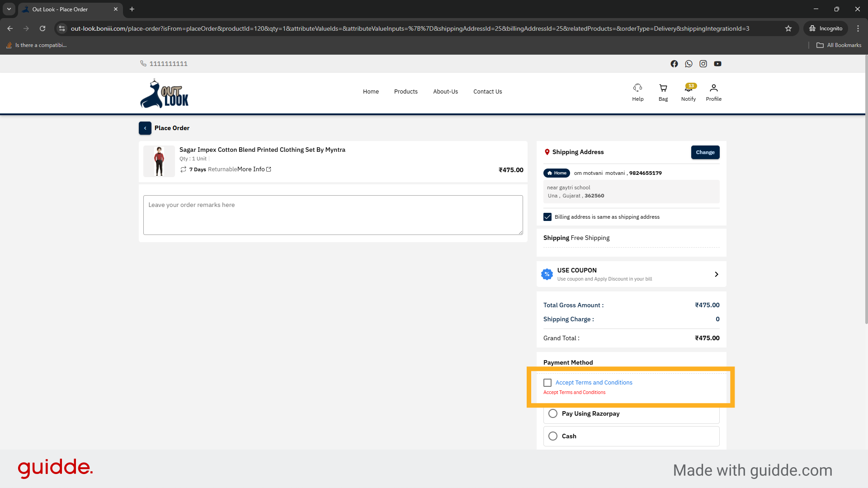Visit the store's Facebook page
The image size is (868, 488).
coord(674,64)
